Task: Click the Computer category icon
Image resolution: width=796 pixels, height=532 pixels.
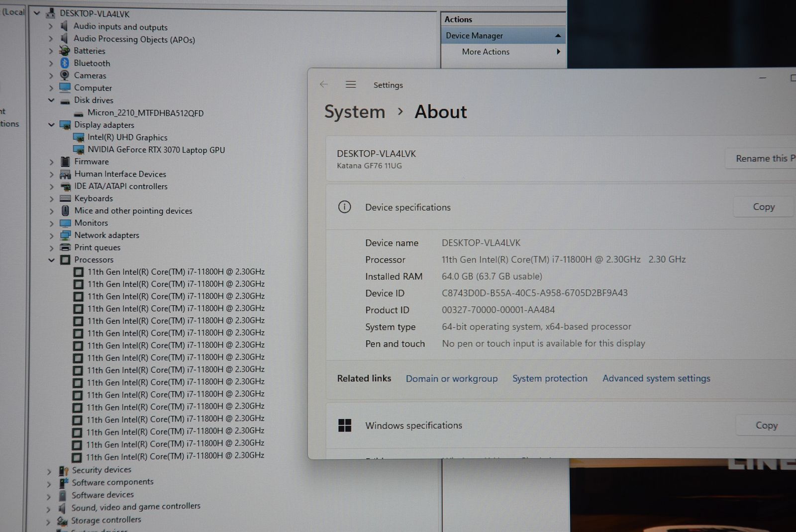Action: [x=65, y=87]
